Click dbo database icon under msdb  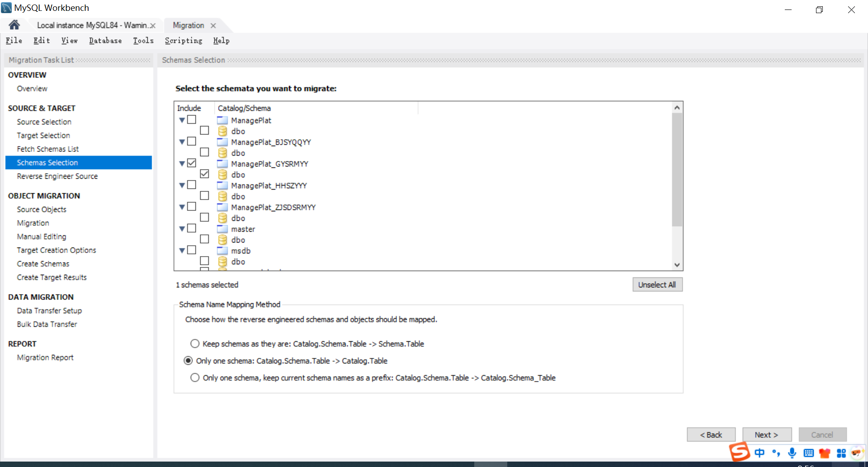222,261
